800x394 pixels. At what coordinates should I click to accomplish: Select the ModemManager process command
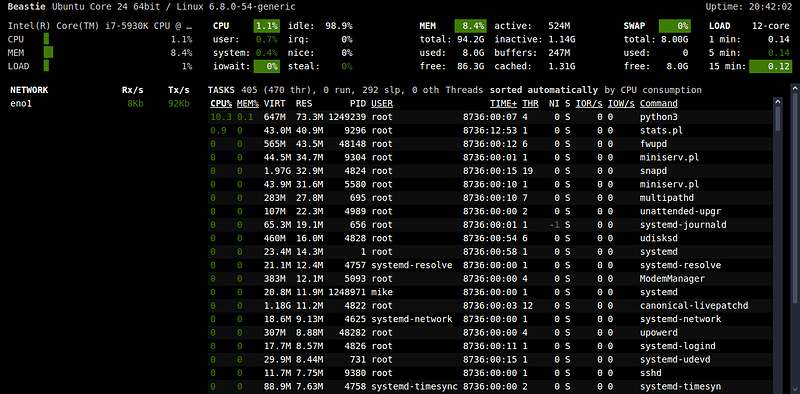(x=672, y=279)
